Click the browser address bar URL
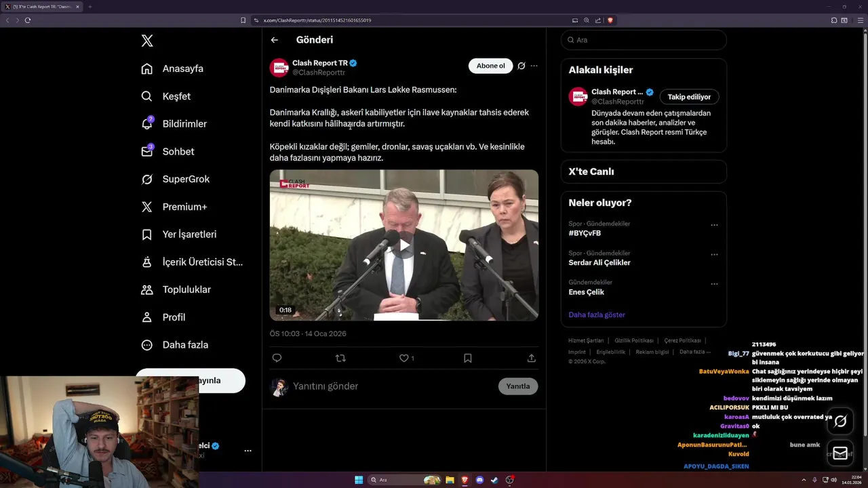 pos(317,20)
